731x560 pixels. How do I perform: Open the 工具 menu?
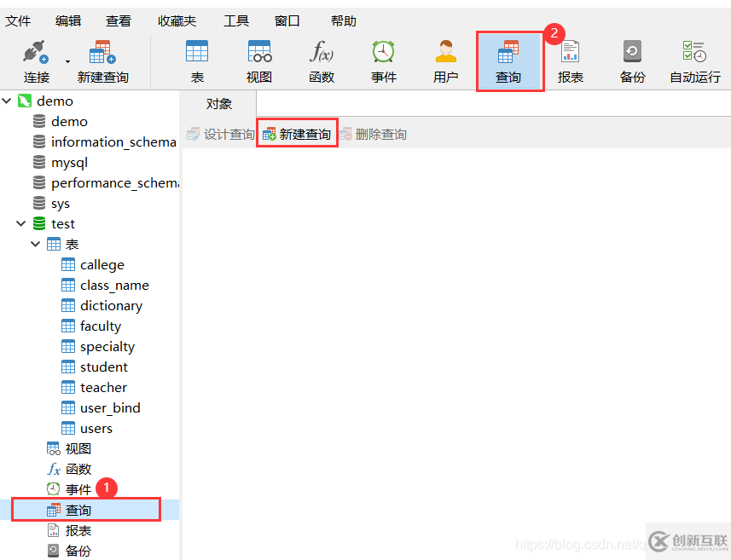(x=236, y=21)
